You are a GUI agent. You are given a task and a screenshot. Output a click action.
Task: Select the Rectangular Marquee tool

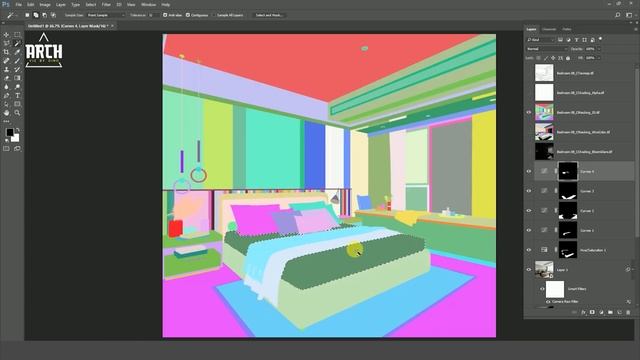pos(17,35)
